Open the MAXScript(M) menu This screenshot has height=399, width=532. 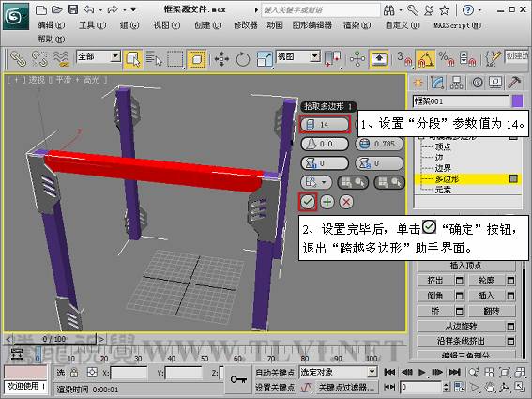click(x=457, y=25)
